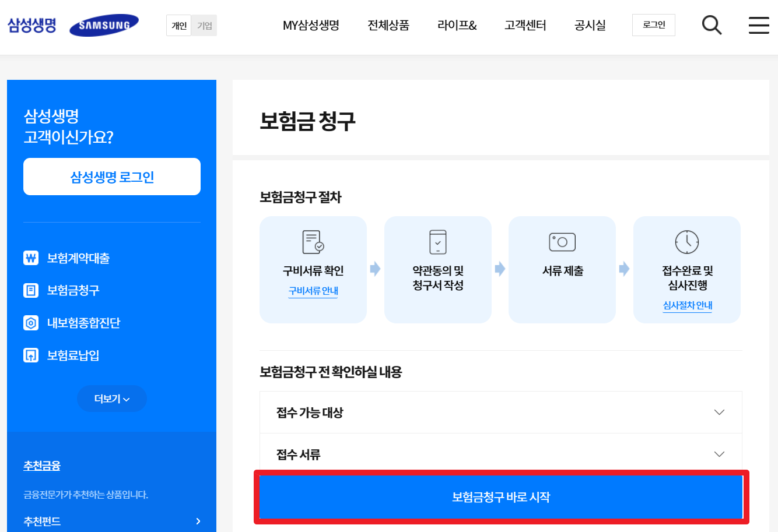Click the camera icon above 서류 제출
The image size is (778, 532).
point(562,242)
